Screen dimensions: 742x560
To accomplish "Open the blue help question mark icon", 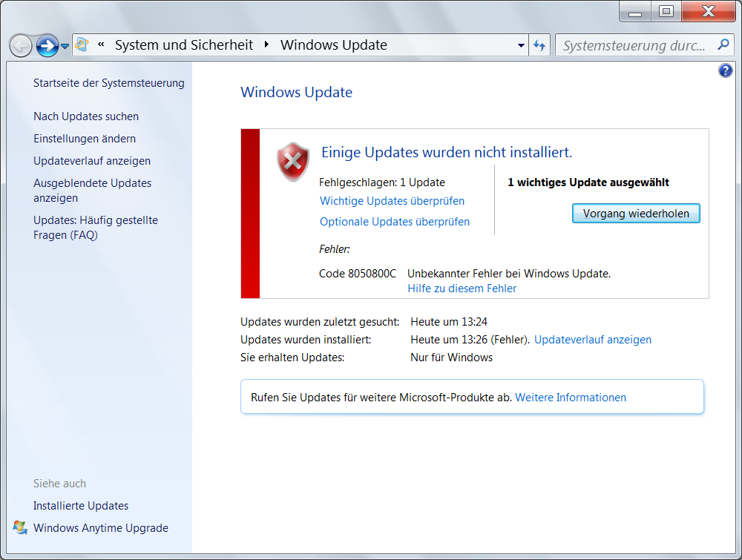I will [x=726, y=71].
